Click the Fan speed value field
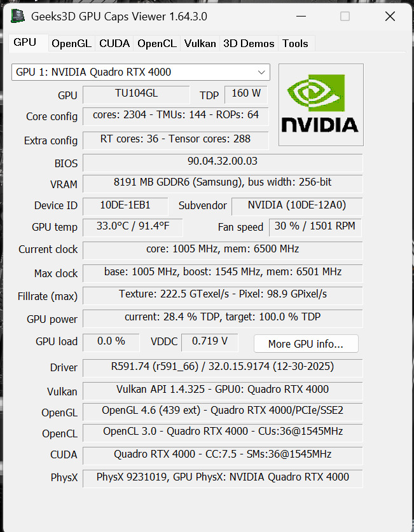Screen dimensions: 414x532 315,227
